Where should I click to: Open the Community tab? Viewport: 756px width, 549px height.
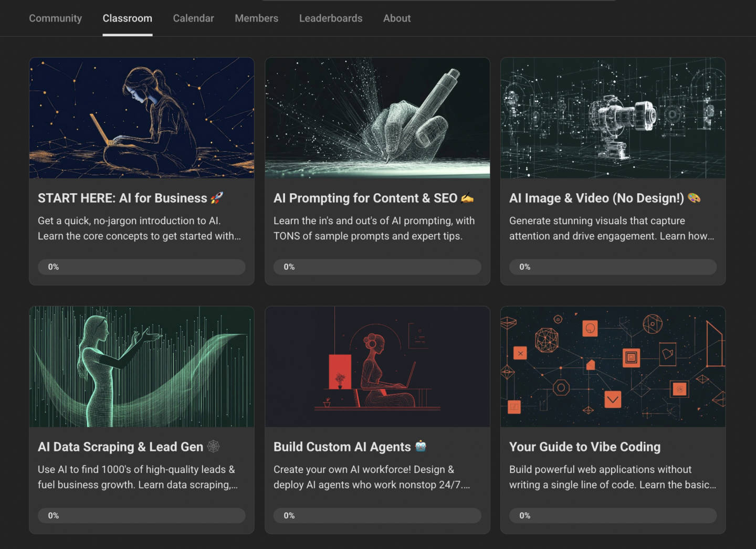55,18
